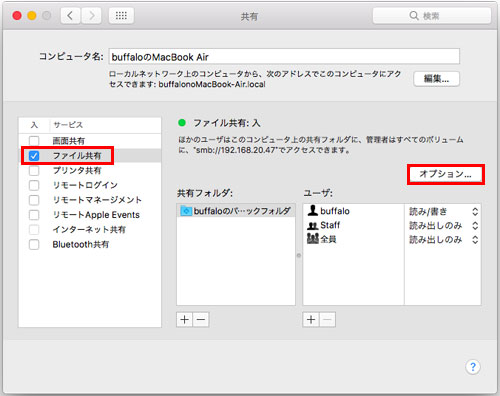Select プリンタ共有 service row

[x=90, y=170]
